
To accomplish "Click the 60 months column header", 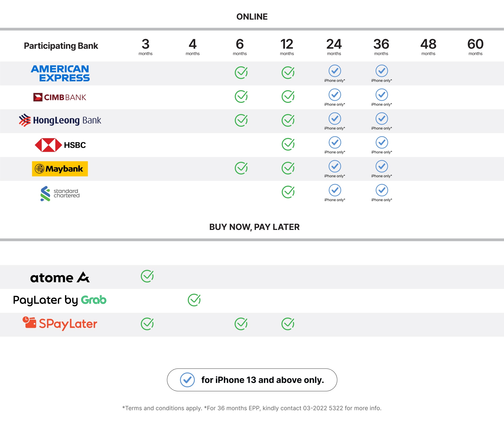I will (475, 47).
